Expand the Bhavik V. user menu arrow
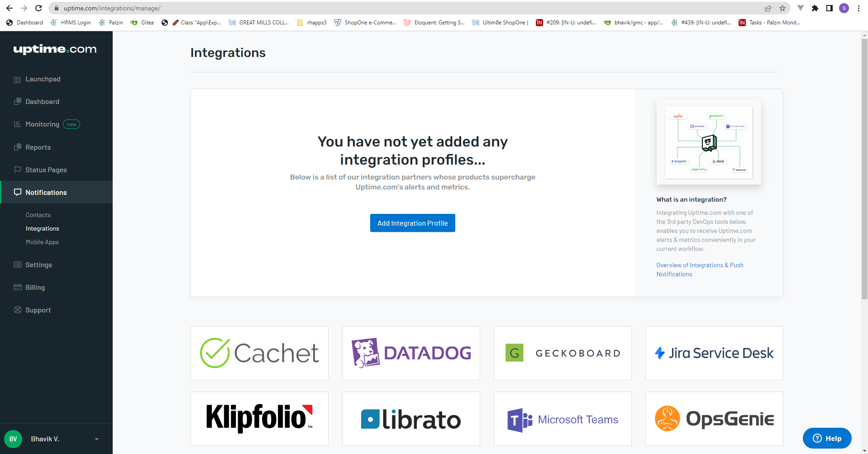Screen dimensions: 868x454 pyautogui.click(x=96, y=439)
